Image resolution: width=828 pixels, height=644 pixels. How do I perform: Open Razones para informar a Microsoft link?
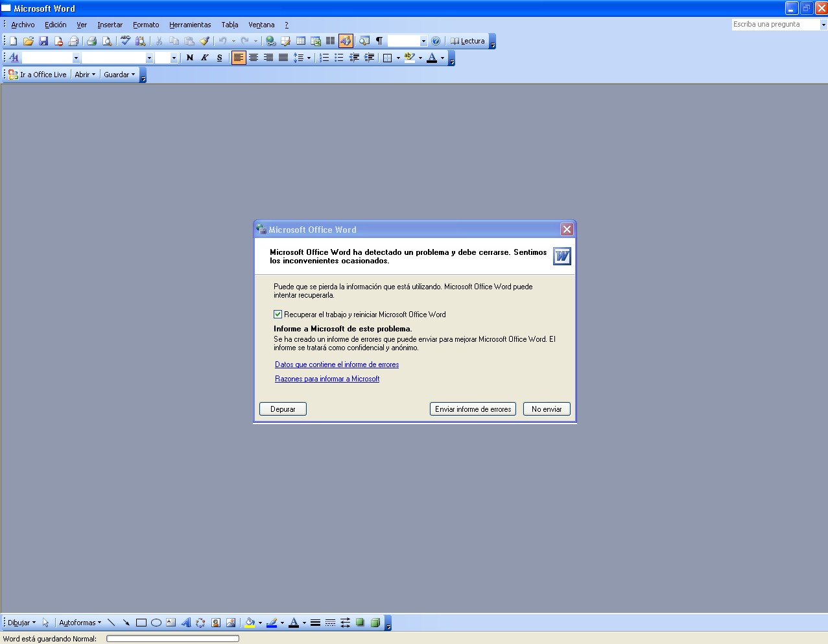coord(327,379)
